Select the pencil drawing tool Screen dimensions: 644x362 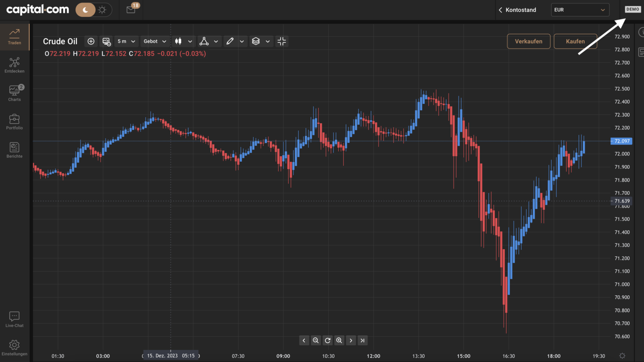coord(230,41)
